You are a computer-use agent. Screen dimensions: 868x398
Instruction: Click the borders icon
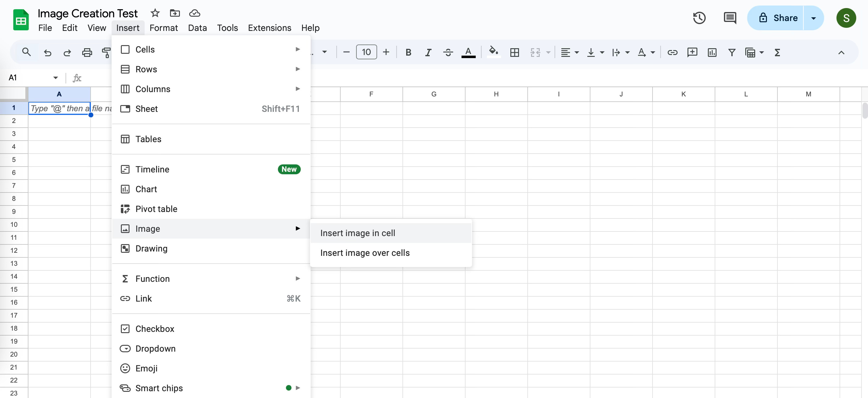click(514, 53)
